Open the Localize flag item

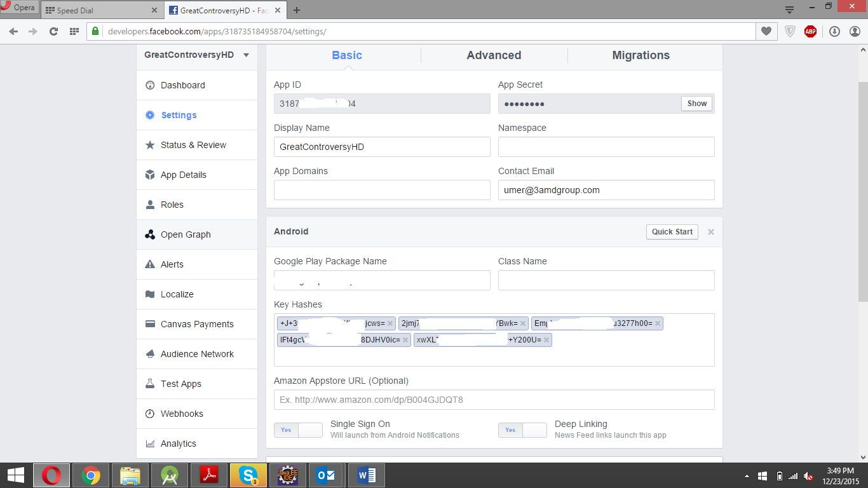click(x=197, y=294)
